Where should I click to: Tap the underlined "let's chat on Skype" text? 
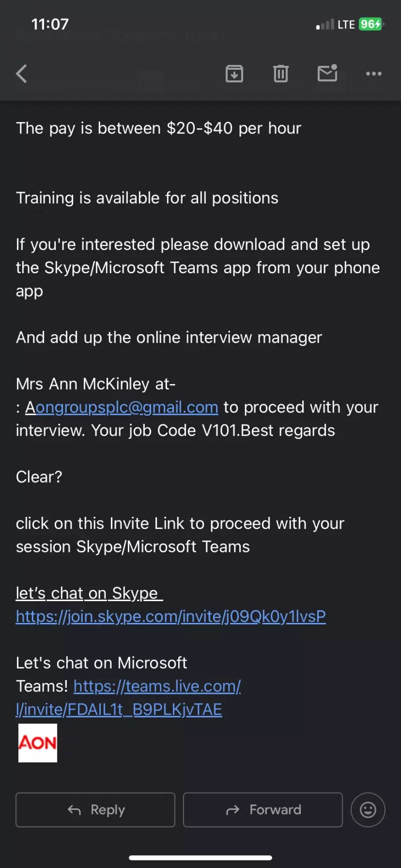89,593
